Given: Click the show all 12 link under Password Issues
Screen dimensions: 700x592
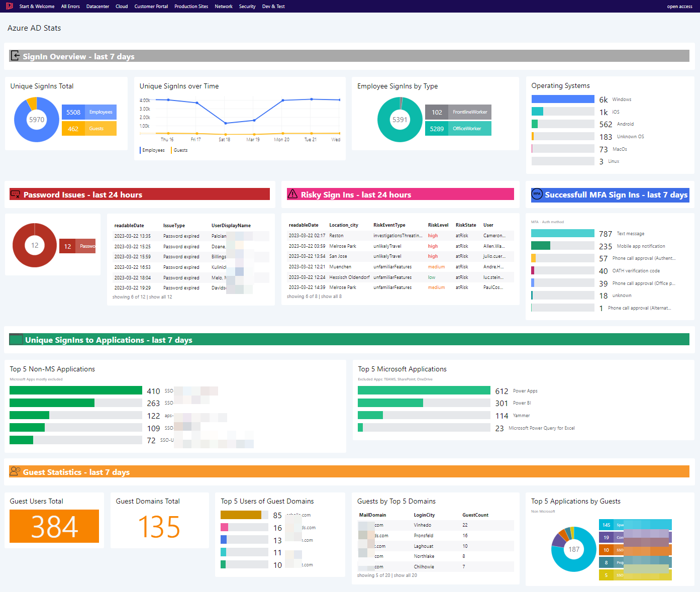Looking at the screenshot, I should 160,297.
